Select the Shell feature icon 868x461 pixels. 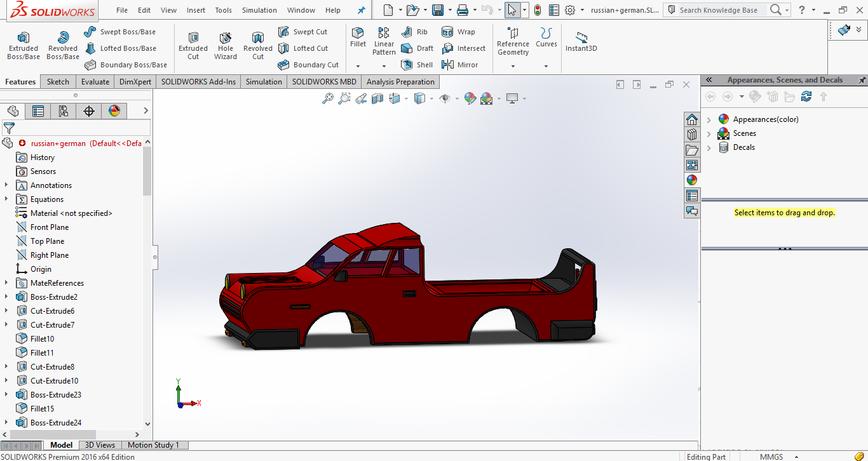click(x=417, y=65)
